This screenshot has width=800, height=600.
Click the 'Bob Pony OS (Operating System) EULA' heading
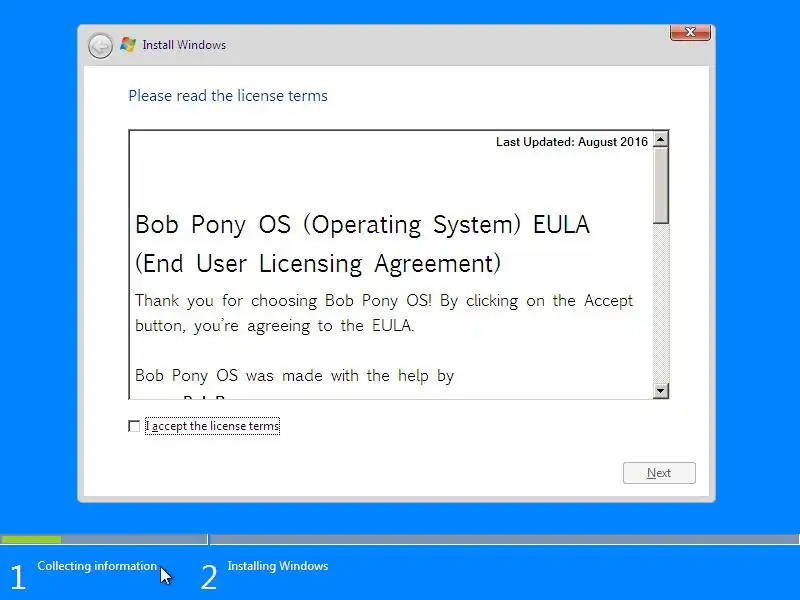click(x=362, y=224)
